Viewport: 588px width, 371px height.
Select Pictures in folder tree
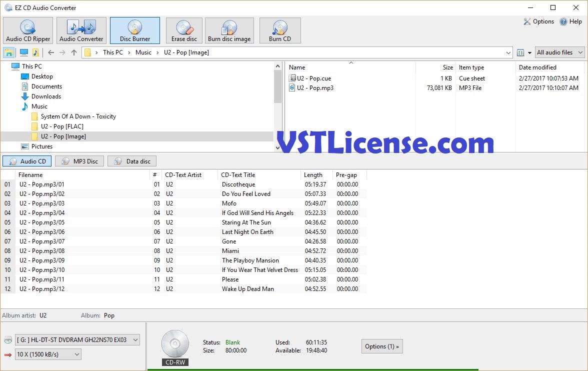pos(42,146)
